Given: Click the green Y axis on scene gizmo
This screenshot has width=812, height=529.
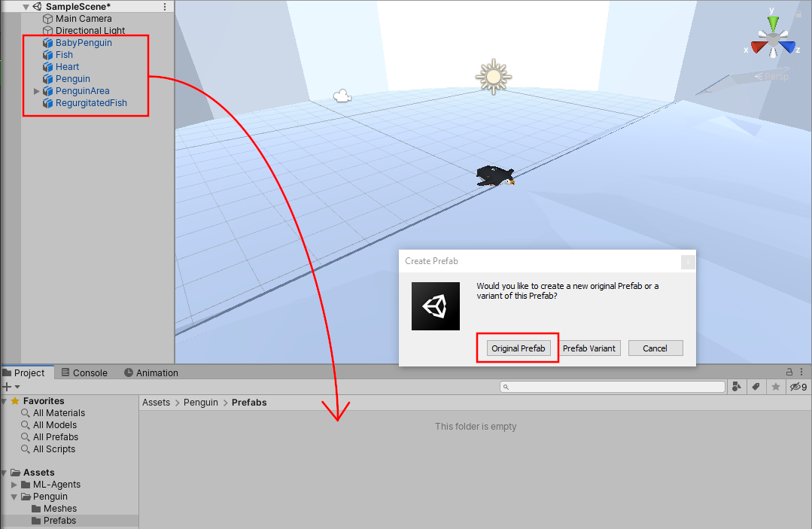Looking at the screenshot, I should pos(772,21).
